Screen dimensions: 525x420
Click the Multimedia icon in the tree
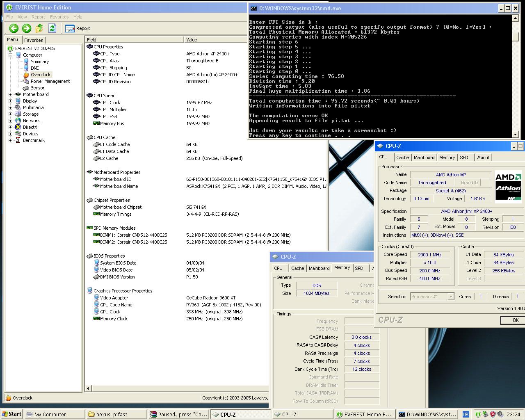(18, 107)
